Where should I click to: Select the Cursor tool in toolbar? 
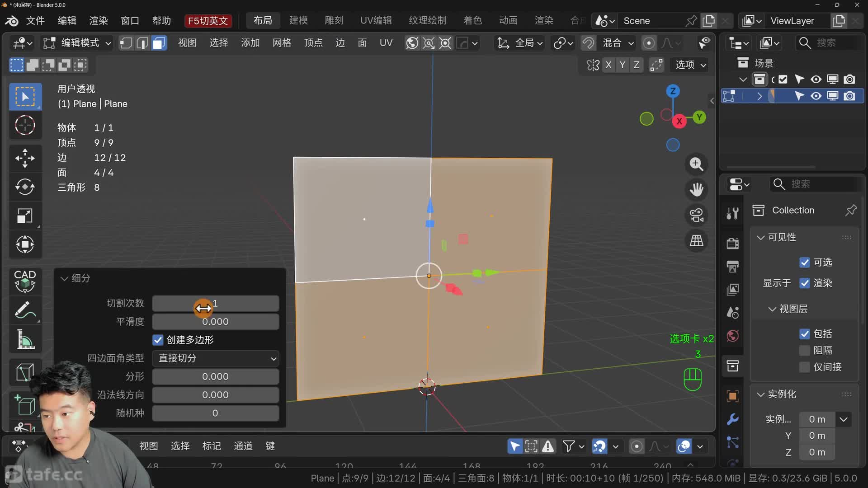(25, 125)
